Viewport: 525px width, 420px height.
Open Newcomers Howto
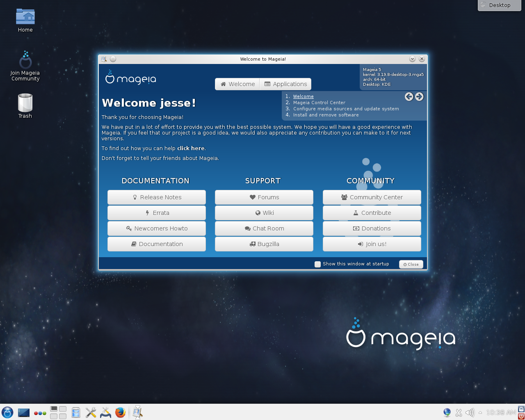157,228
